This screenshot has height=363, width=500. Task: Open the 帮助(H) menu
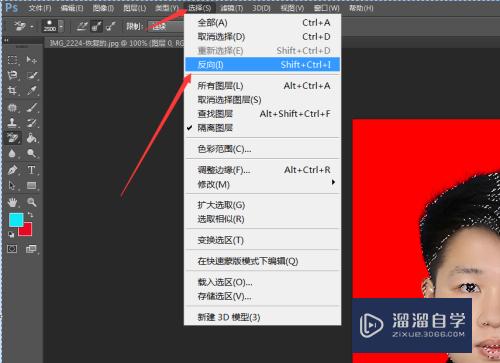point(361,8)
